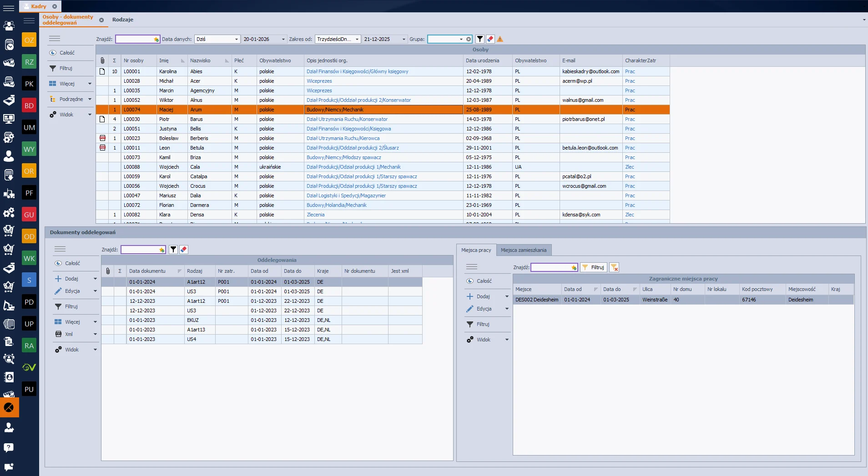This screenshot has height=476, width=868.
Task: Expand the Podrzędne menu arrow
Action: coord(90,99)
